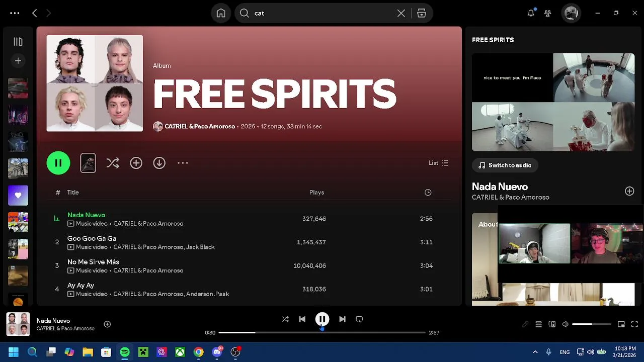Toggle shuffle in the player bar
The image size is (644, 362).
tap(285, 319)
